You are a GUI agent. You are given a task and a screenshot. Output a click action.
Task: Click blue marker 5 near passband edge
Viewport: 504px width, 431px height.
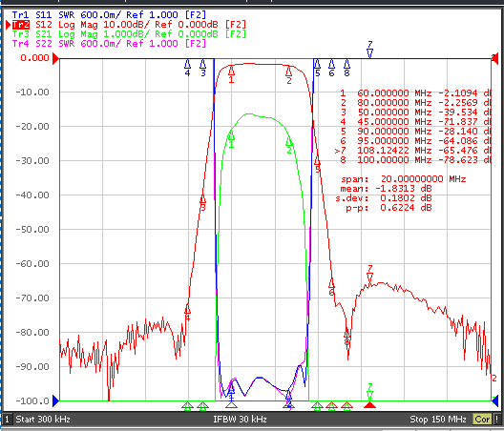(x=317, y=68)
